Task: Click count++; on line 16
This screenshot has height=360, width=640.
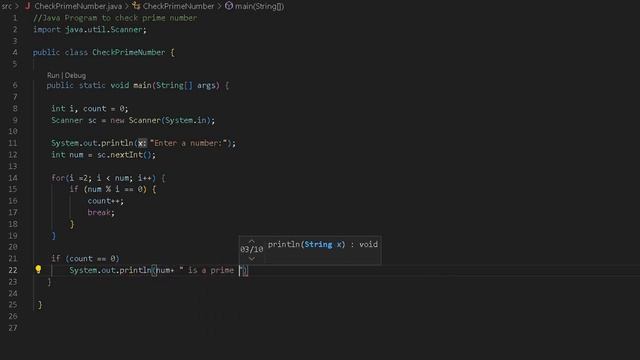Action: 105,201
